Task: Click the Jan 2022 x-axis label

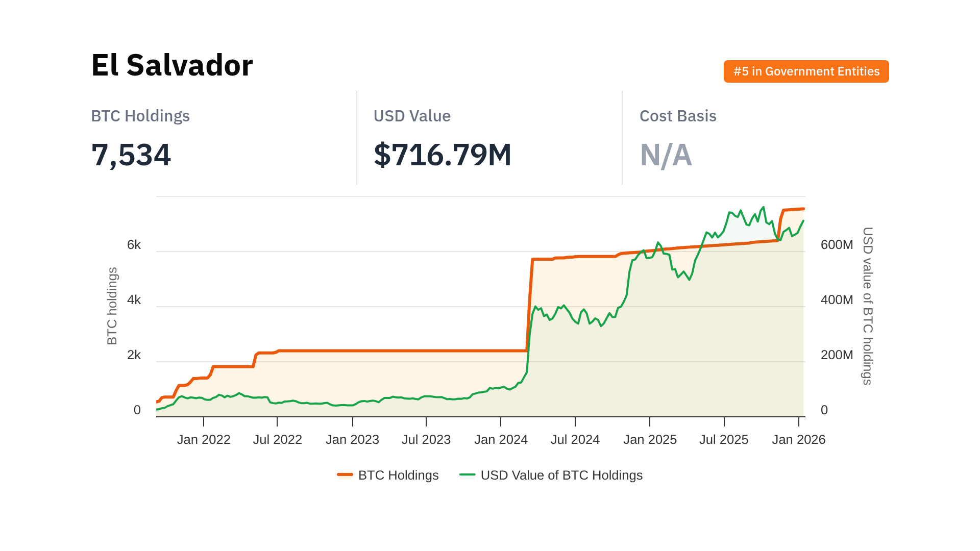Action: pyautogui.click(x=204, y=439)
